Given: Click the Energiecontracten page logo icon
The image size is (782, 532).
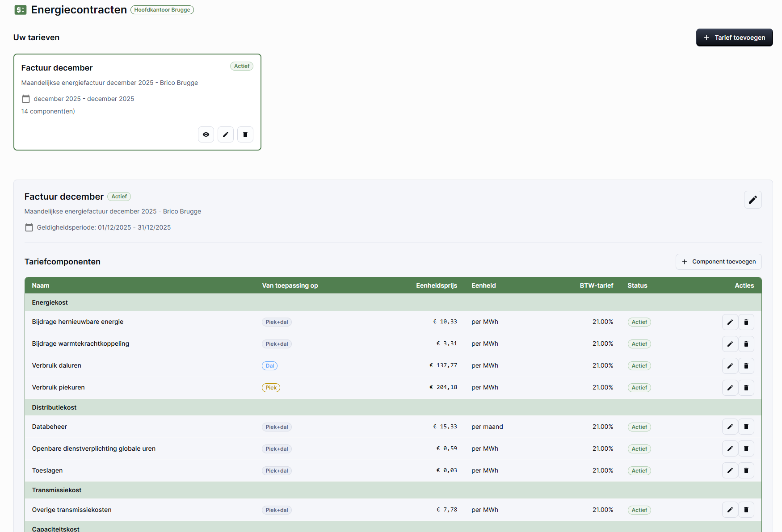Looking at the screenshot, I should click(21, 10).
